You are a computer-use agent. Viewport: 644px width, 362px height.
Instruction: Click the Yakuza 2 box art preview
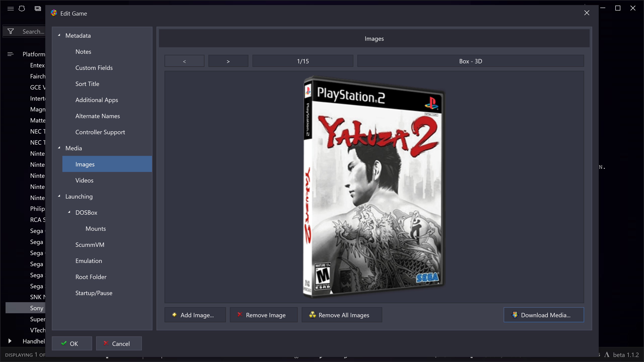374,187
